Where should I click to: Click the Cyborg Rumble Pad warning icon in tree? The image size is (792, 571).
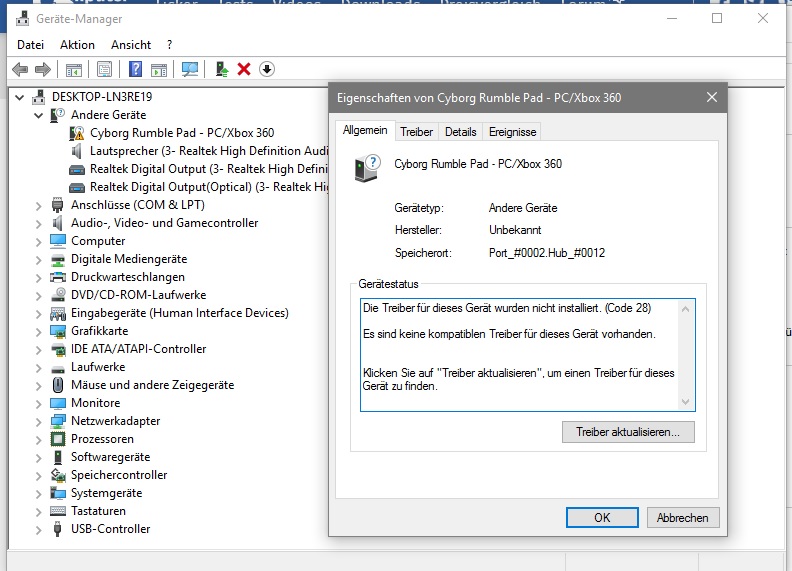point(77,133)
